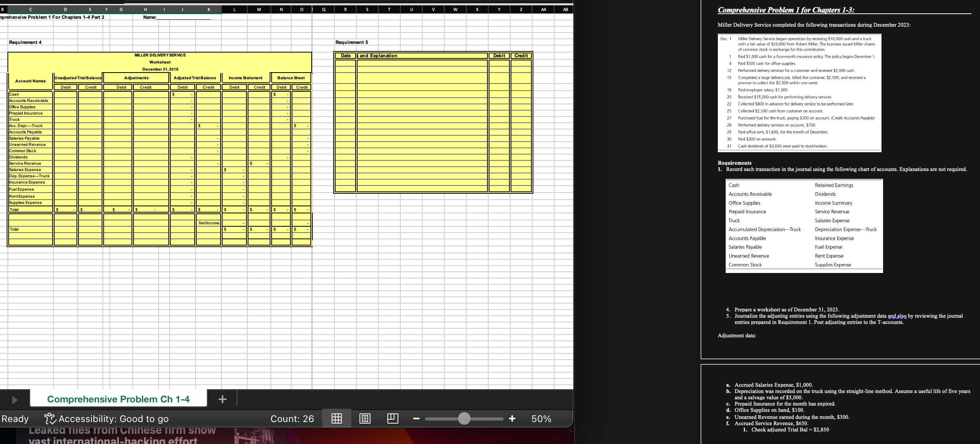
Task: Adjust the zoom level slider
Action: coord(465,419)
